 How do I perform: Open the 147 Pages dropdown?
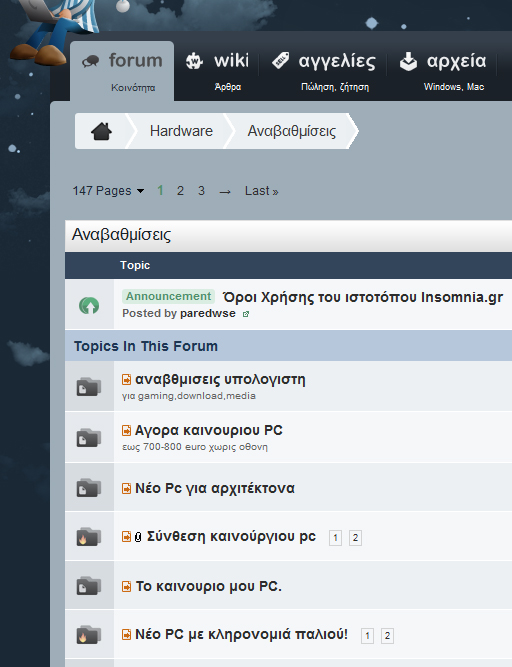[x=108, y=191]
